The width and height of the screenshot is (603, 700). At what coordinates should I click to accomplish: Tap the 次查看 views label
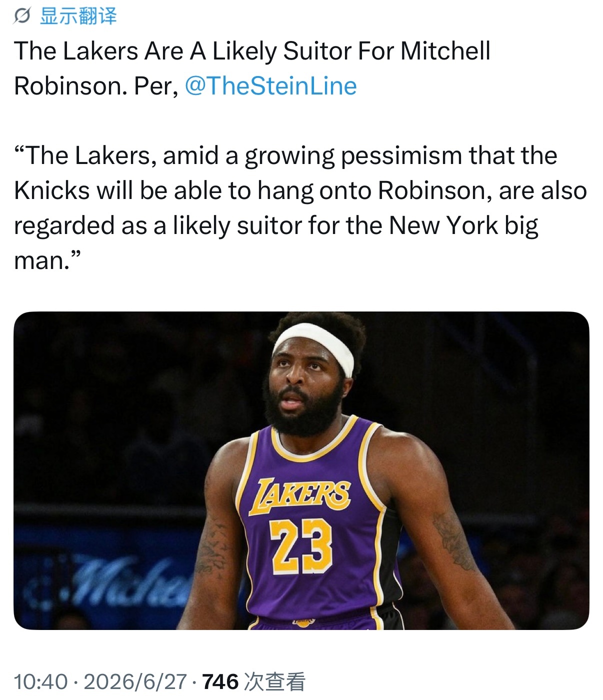pyautogui.click(x=274, y=681)
